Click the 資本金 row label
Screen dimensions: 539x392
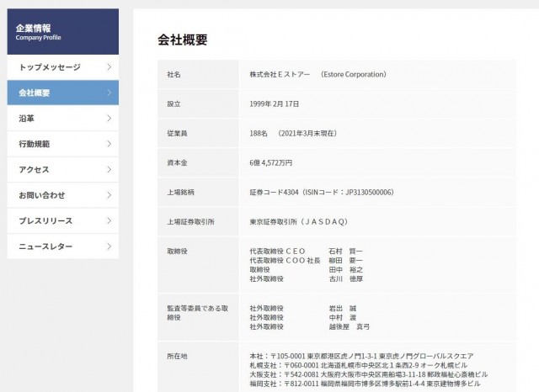pyautogui.click(x=177, y=162)
